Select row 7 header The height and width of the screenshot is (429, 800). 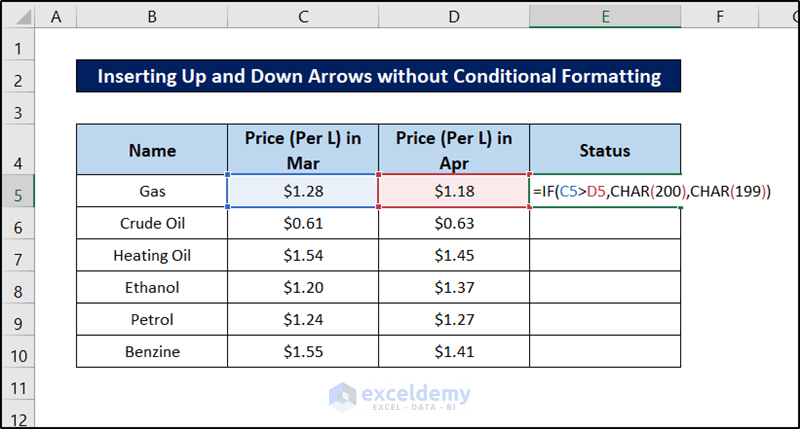point(19,255)
